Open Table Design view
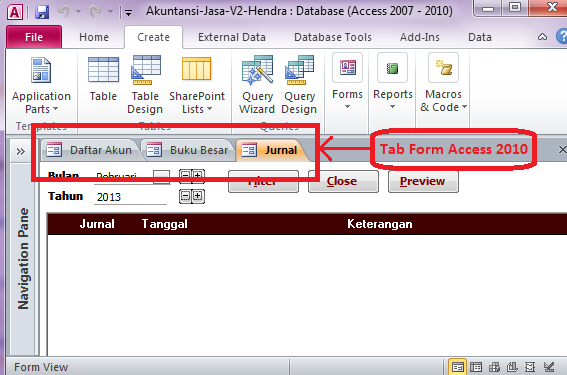 [x=145, y=85]
